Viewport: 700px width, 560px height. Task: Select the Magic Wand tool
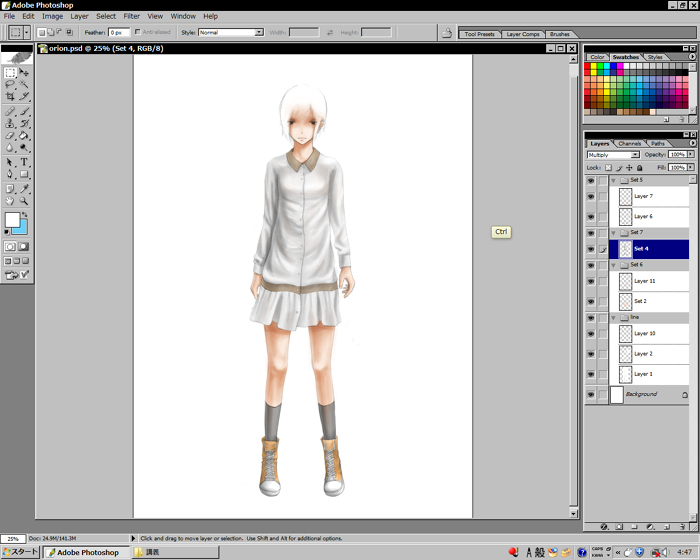pos(24,85)
